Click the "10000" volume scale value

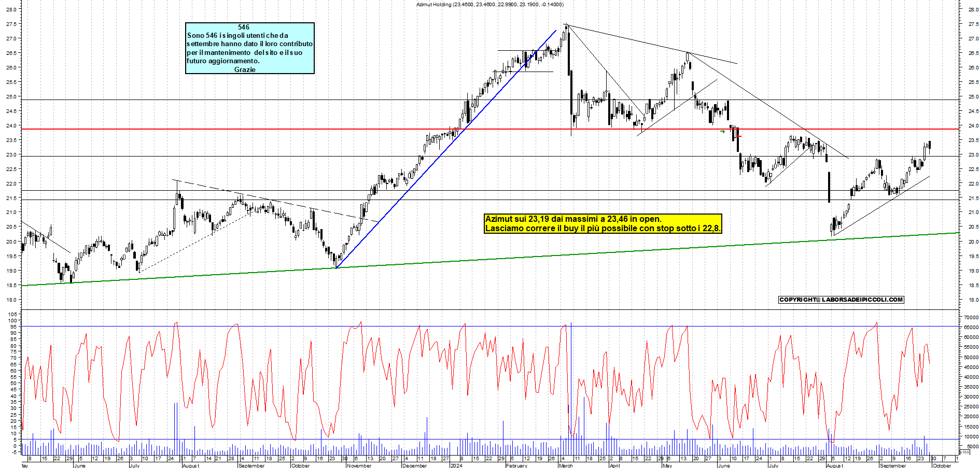point(971,437)
